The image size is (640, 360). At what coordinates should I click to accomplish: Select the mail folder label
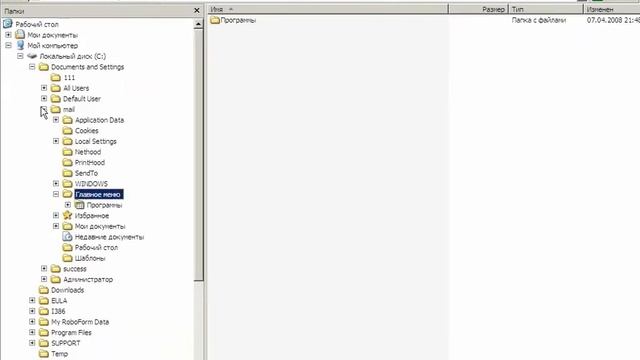click(69, 109)
